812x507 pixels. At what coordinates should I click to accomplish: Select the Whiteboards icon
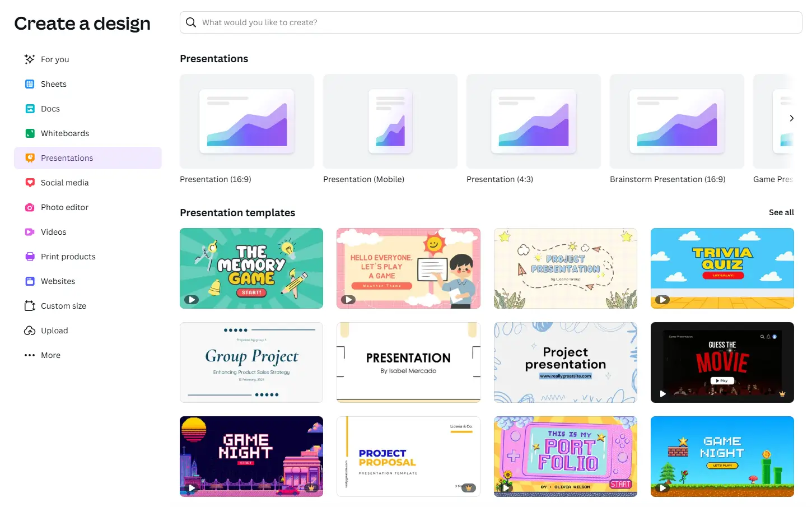pyautogui.click(x=29, y=133)
